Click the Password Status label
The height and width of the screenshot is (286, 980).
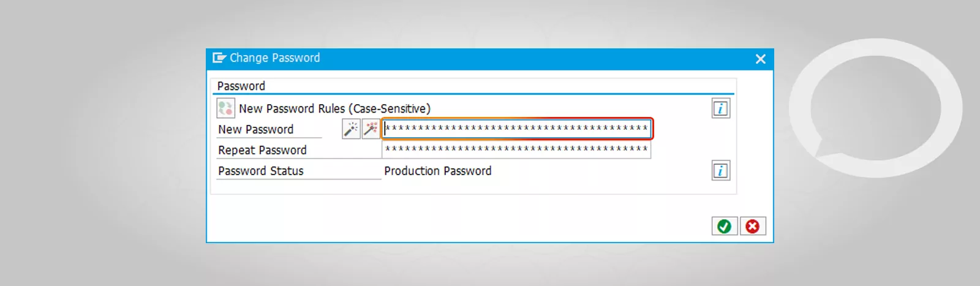point(261,171)
